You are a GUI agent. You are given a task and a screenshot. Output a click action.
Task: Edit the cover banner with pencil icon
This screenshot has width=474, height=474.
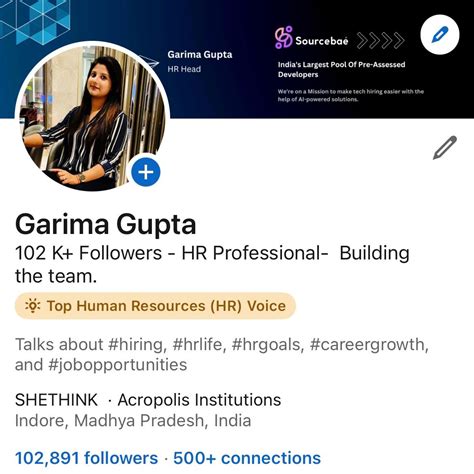440,35
